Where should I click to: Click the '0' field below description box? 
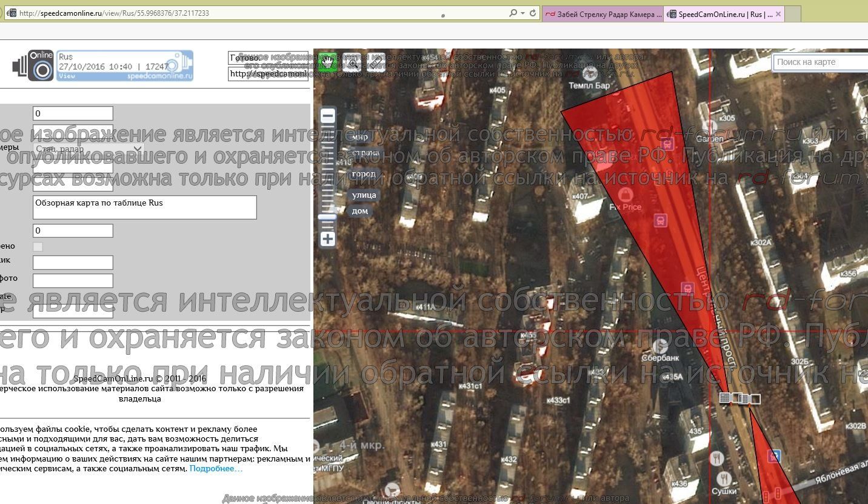(73, 230)
